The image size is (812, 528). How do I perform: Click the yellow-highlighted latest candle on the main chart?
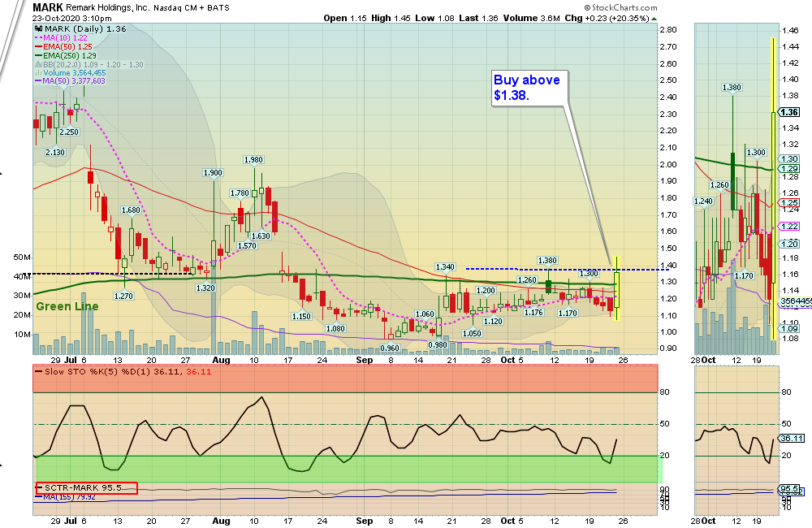click(x=617, y=288)
